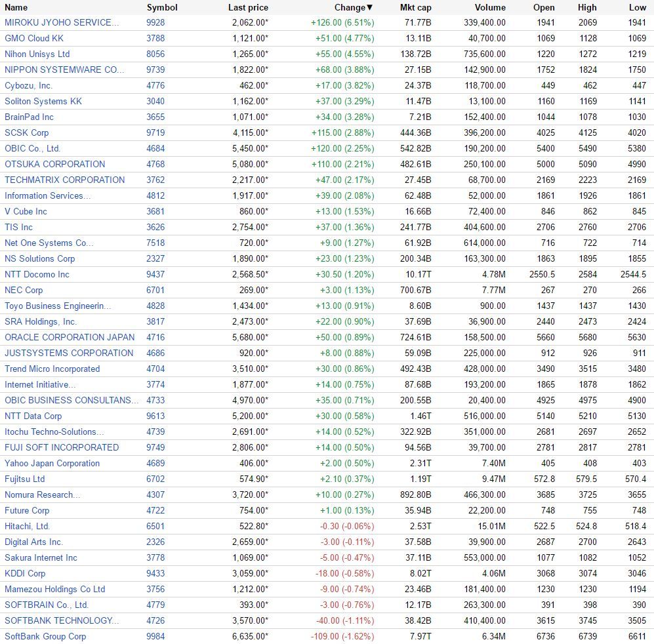Sort by Last price column header
654x644 pixels.
coord(248,7)
